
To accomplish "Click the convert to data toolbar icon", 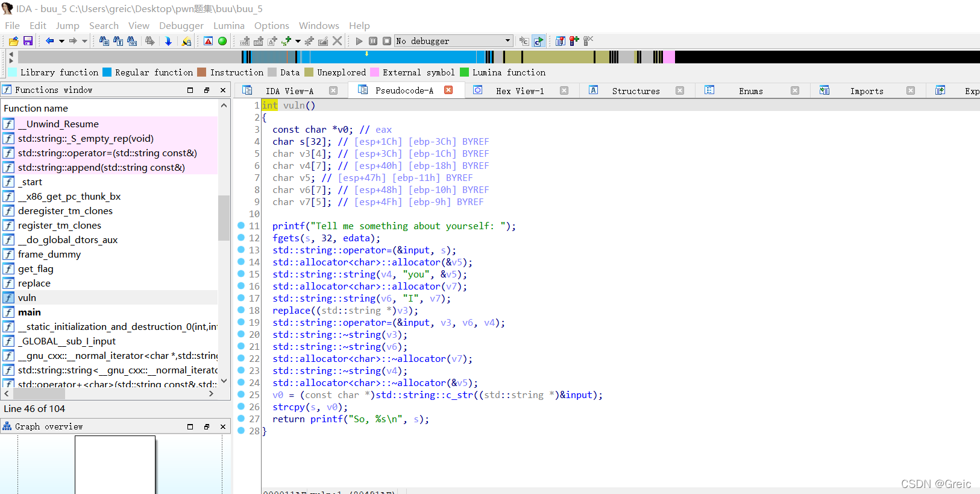I will [x=259, y=41].
